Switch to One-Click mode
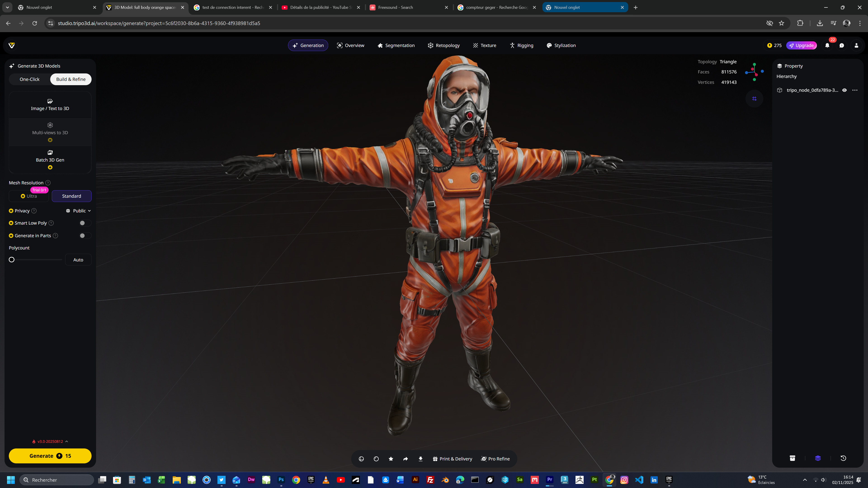This screenshot has height=488, width=868. (x=30, y=80)
